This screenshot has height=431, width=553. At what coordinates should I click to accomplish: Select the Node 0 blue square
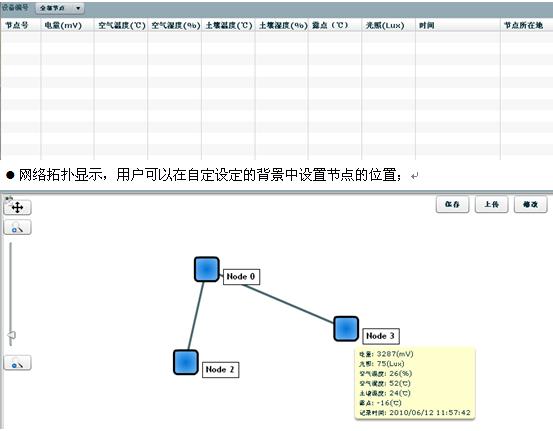(x=207, y=269)
